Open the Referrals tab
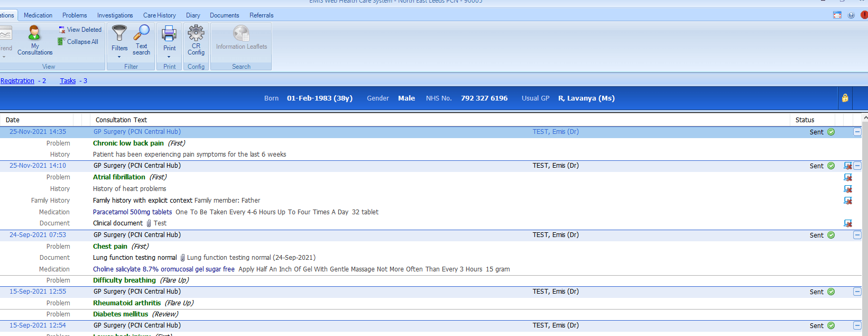Image resolution: width=868 pixels, height=336 pixels. pos(262,15)
